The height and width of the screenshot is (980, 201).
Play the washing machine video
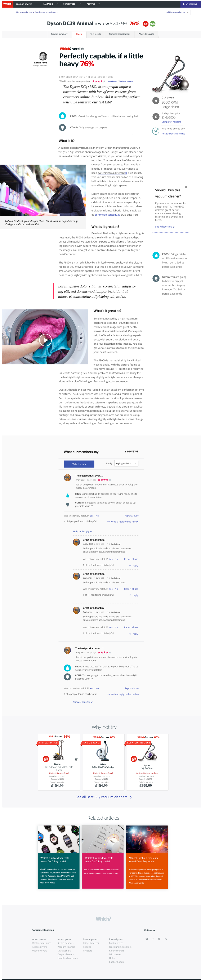(45, 340)
